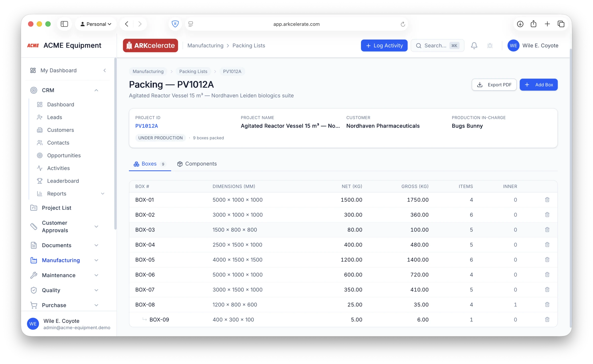Delete BOX-01 with its trash icon
593x364 pixels.
pyautogui.click(x=547, y=200)
